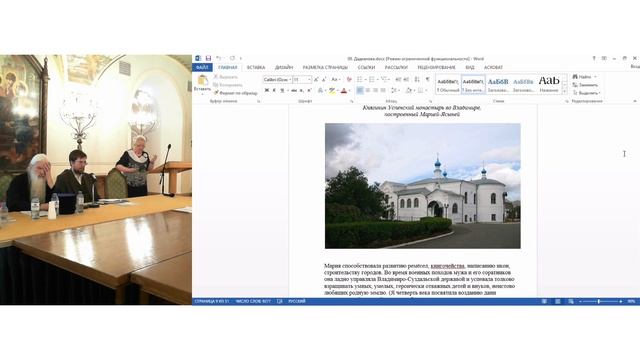Toggle superscript formatting

(x=309, y=90)
